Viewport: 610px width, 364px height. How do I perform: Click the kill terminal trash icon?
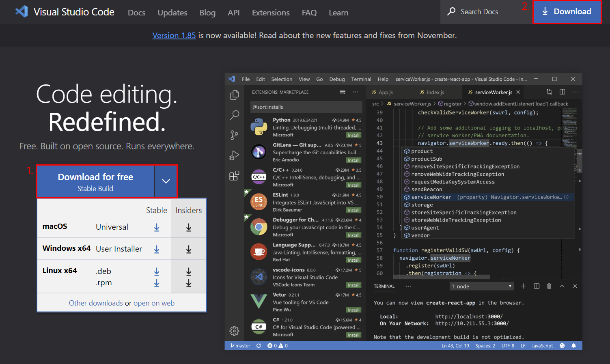pyautogui.click(x=549, y=286)
